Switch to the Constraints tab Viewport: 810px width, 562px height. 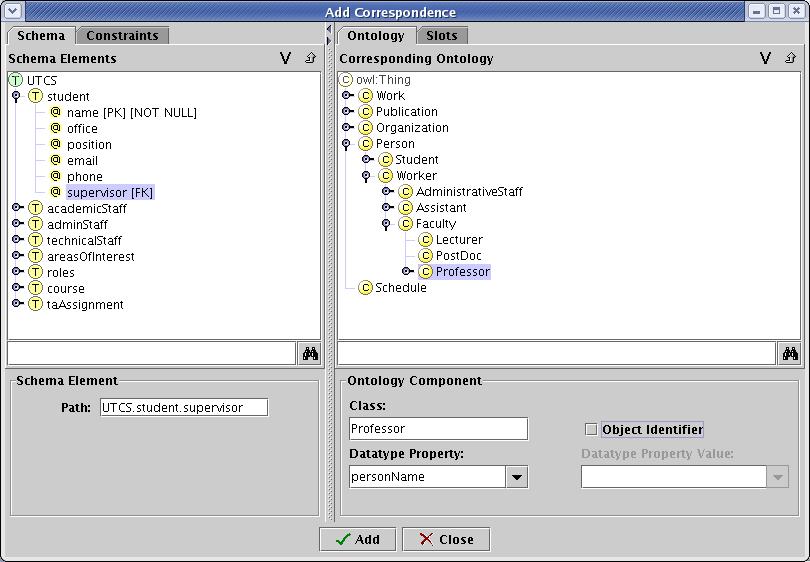pos(122,36)
